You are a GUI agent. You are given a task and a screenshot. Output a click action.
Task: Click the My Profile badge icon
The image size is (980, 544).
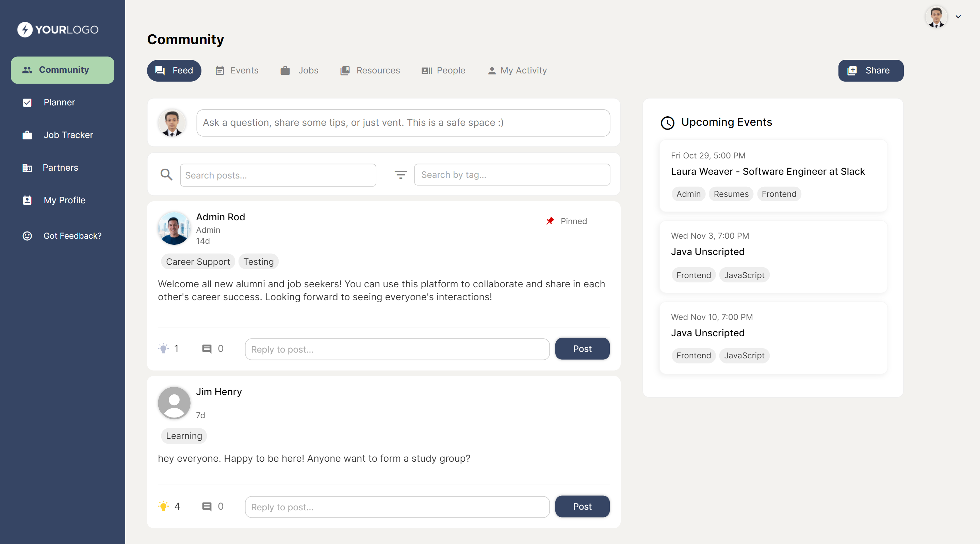[27, 200]
